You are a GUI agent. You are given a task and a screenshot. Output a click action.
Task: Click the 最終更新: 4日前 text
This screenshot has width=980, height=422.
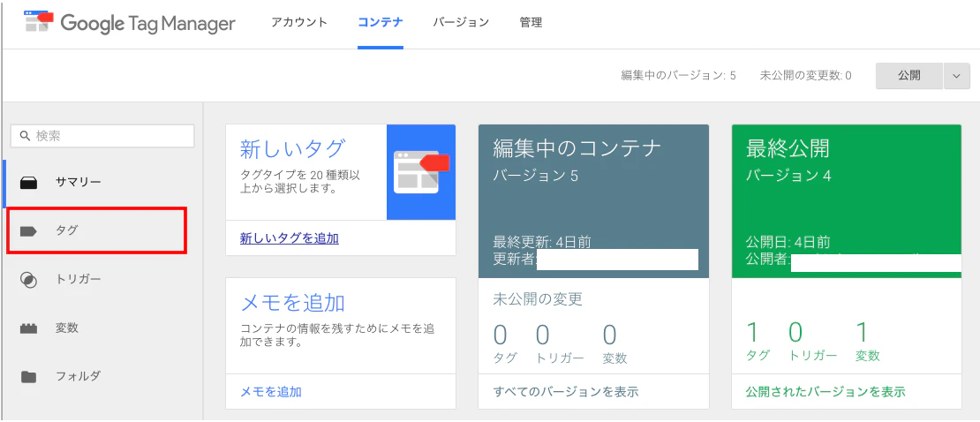(542, 241)
